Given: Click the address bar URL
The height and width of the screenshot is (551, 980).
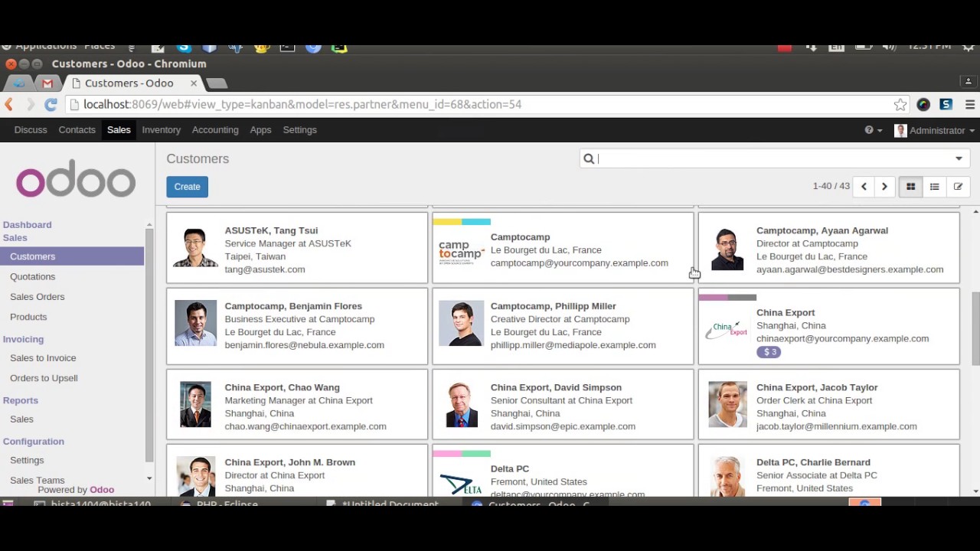Looking at the screenshot, I should 302,105.
